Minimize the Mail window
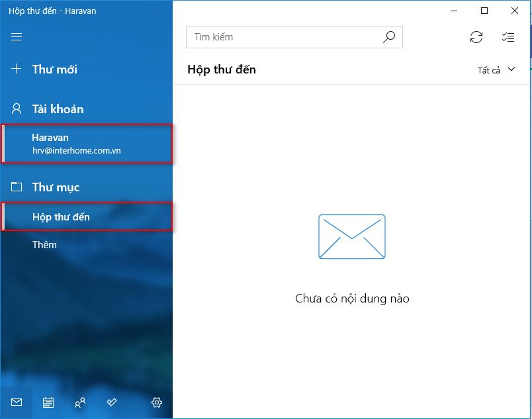 454,11
